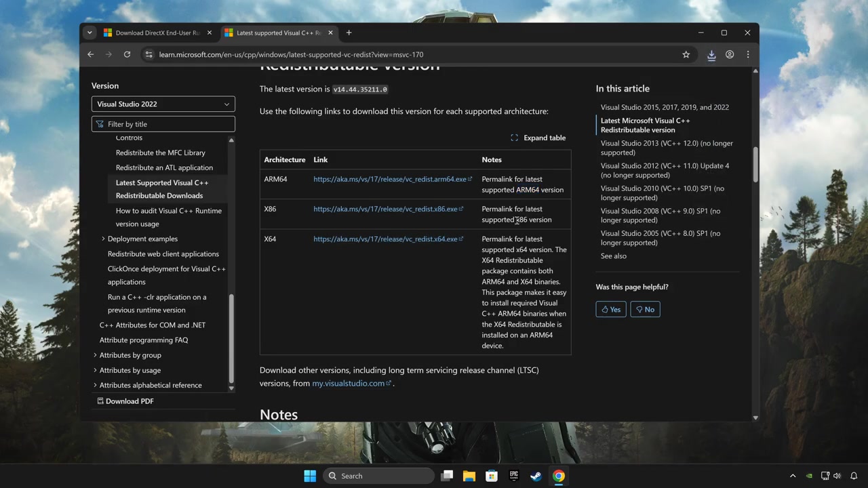
Task: Switch to the Download DirectX End-User tab
Action: [157, 33]
